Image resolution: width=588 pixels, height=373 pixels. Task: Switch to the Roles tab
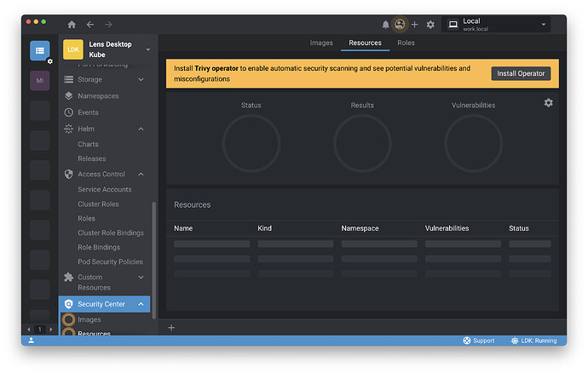(406, 43)
